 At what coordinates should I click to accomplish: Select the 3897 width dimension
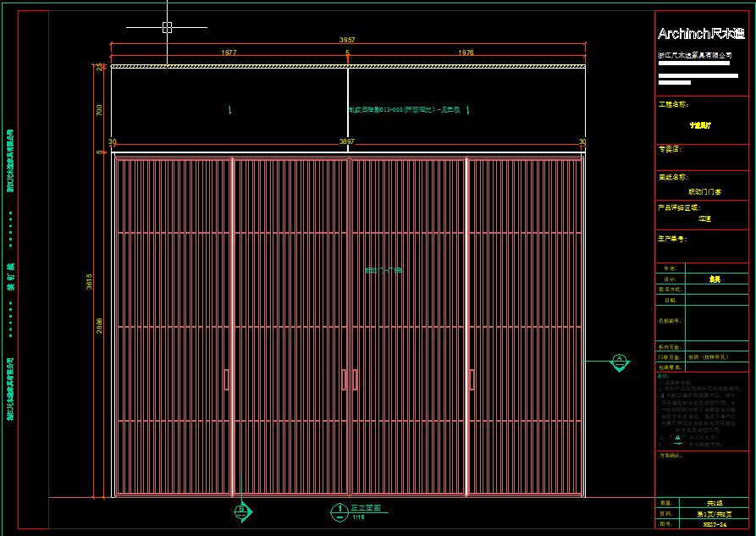(347, 141)
